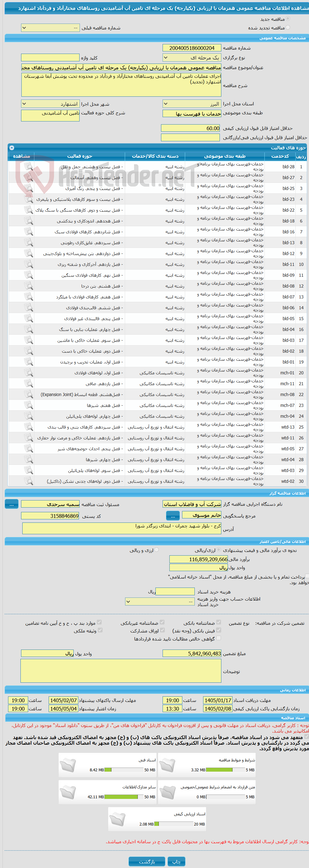Open the view icon in row bld-22

coord(28,210)
